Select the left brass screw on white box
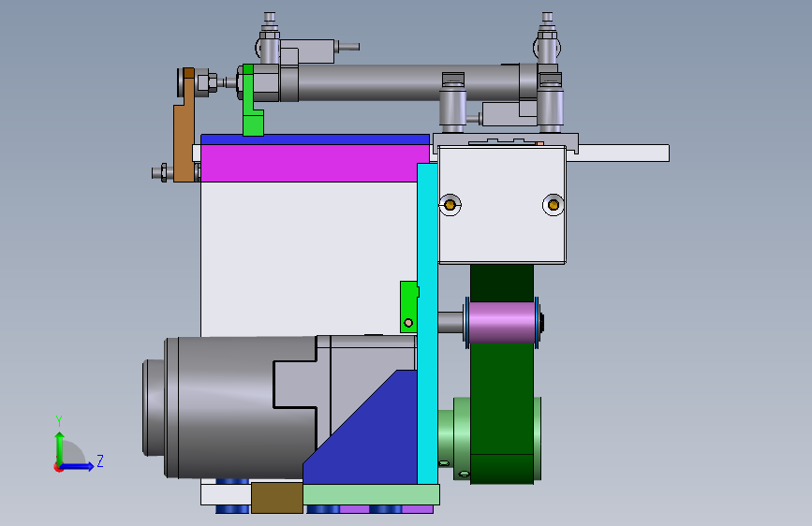812x526 pixels. click(x=450, y=205)
